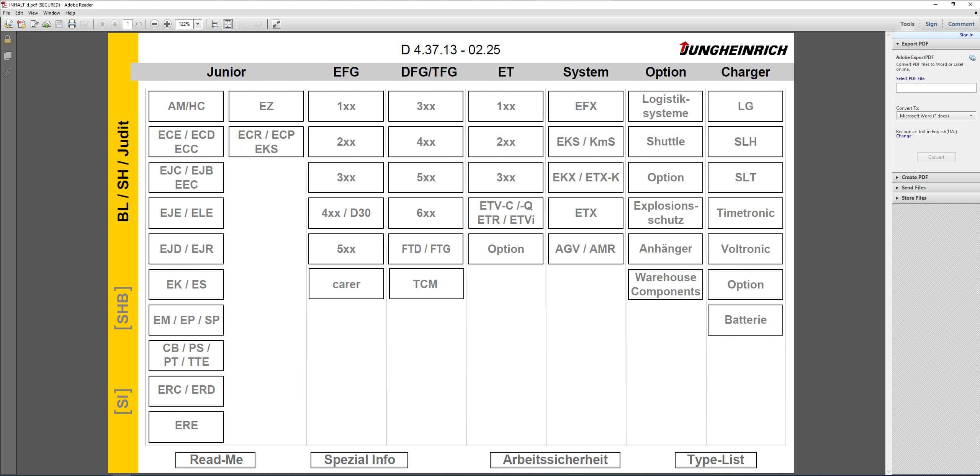Screen dimensions: 980x476
Task: Click the Sign document pen icon
Action: pos(34,24)
